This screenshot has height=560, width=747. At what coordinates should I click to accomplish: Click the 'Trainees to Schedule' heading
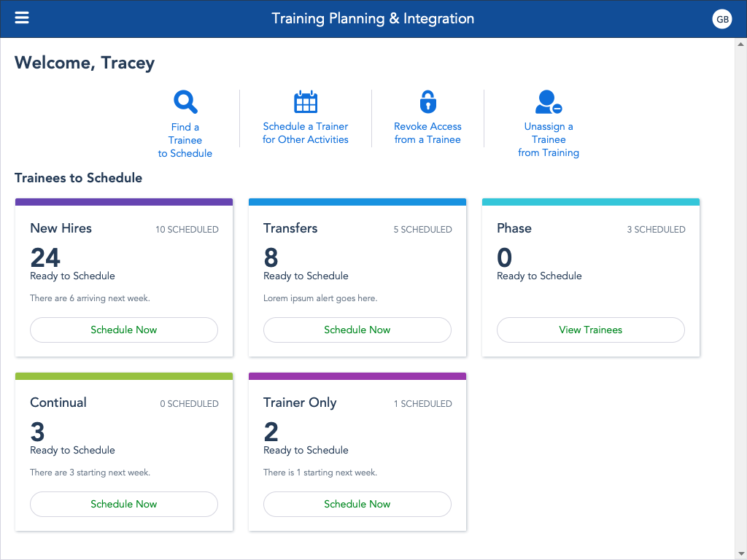tap(79, 178)
